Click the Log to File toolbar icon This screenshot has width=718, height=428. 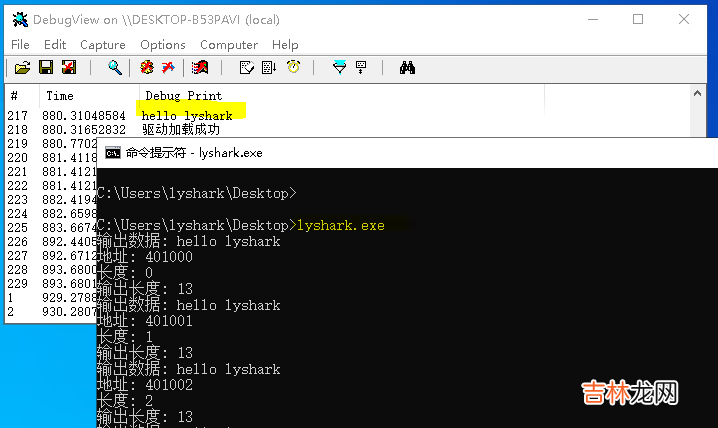[68, 68]
